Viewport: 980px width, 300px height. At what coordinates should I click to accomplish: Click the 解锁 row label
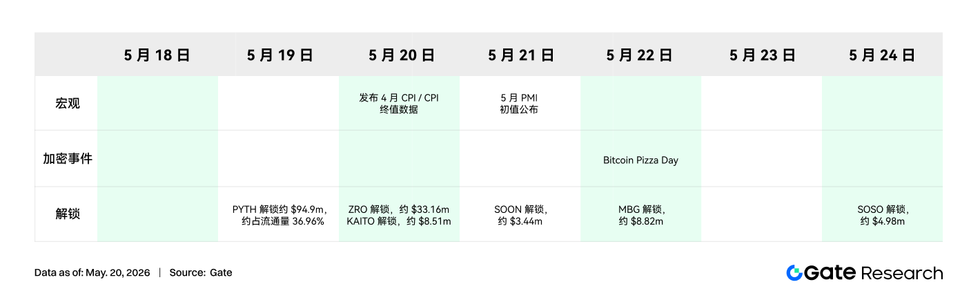pyautogui.click(x=68, y=214)
